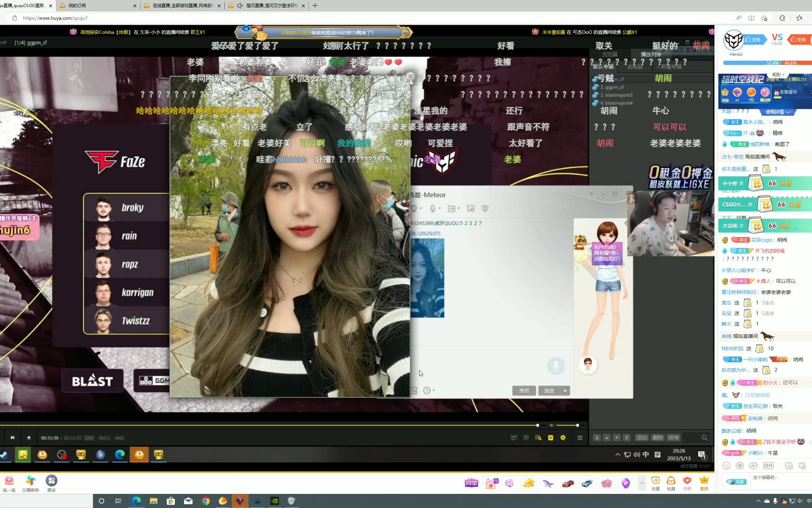Toggle the 3D mode icon

click(526, 437)
